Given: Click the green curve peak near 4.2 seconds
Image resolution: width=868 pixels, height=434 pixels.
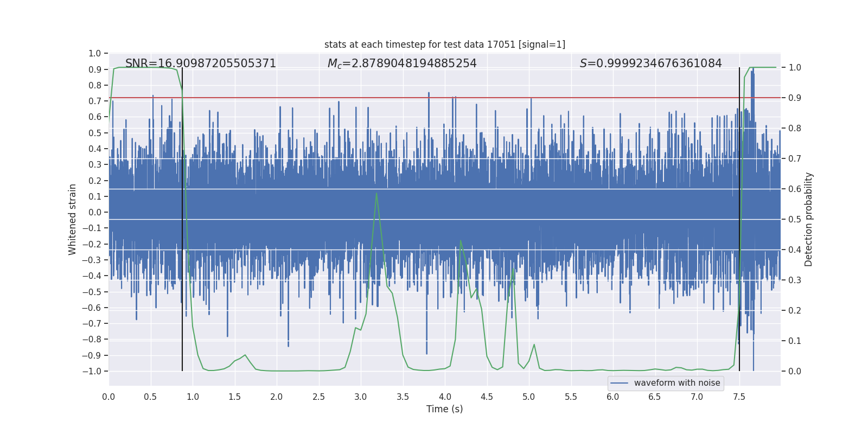Looking at the screenshot, I should [x=461, y=240].
